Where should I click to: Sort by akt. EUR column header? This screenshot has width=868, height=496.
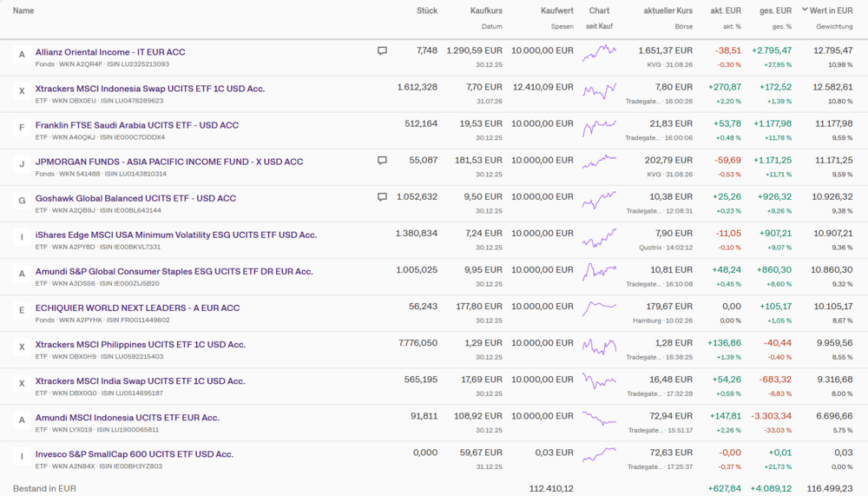pyautogui.click(x=725, y=10)
